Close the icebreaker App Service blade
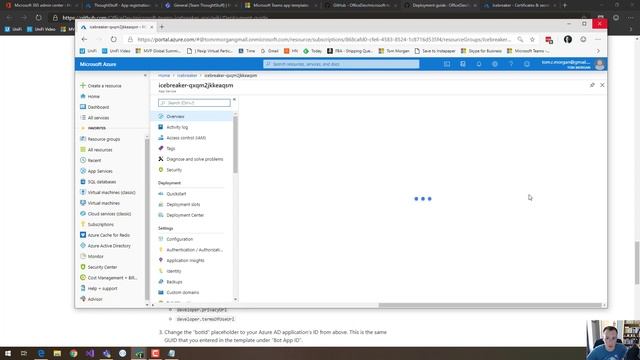Viewport: 640px width, 360px height. (602, 85)
